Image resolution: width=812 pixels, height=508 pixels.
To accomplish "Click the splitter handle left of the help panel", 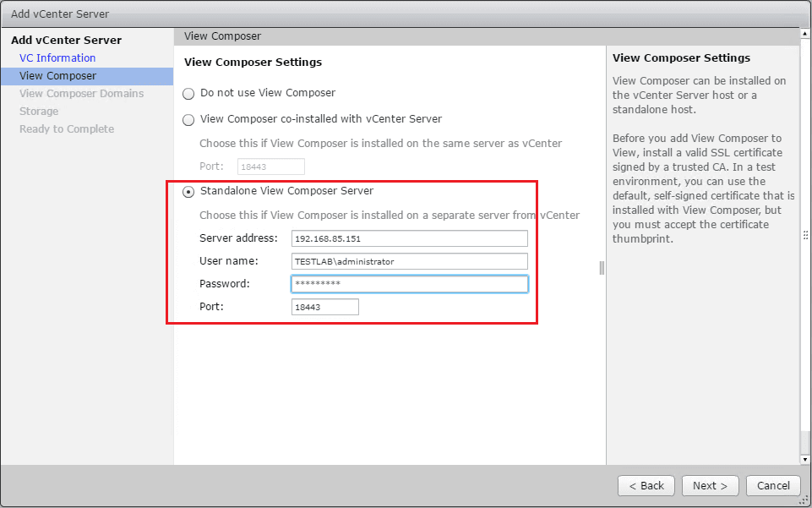I will [x=602, y=268].
